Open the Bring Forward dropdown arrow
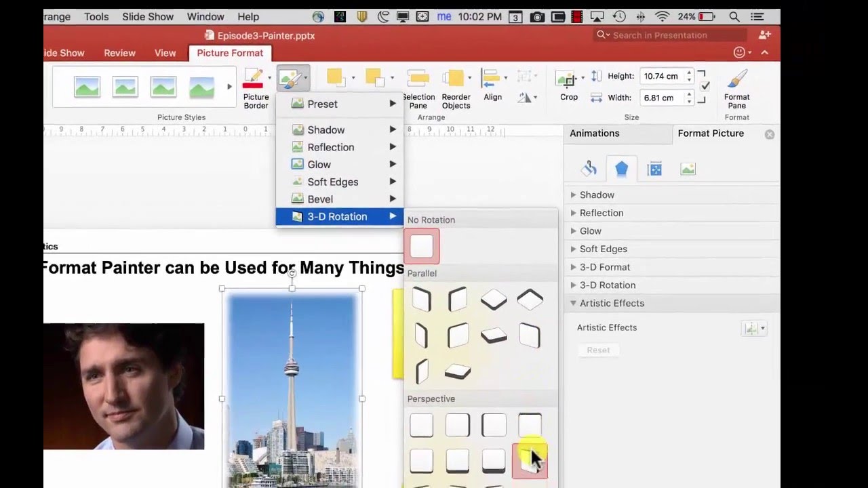 [353, 79]
